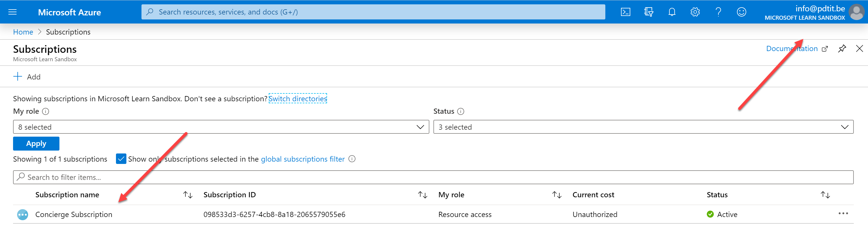Open portal settings gear

point(695,12)
